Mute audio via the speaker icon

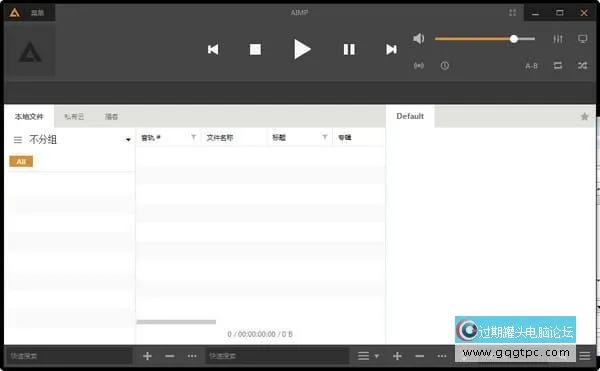(x=419, y=38)
